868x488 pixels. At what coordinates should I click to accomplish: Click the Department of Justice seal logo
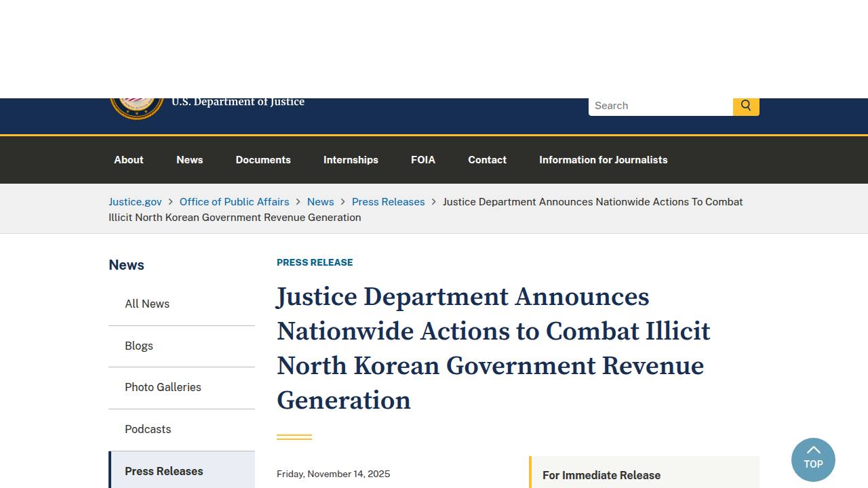click(x=137, y=109)
